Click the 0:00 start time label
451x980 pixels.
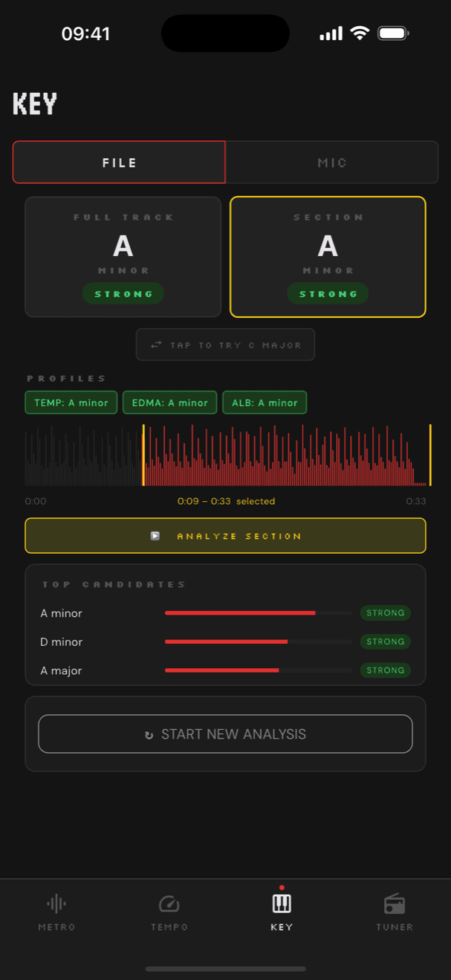pos(36,501)
